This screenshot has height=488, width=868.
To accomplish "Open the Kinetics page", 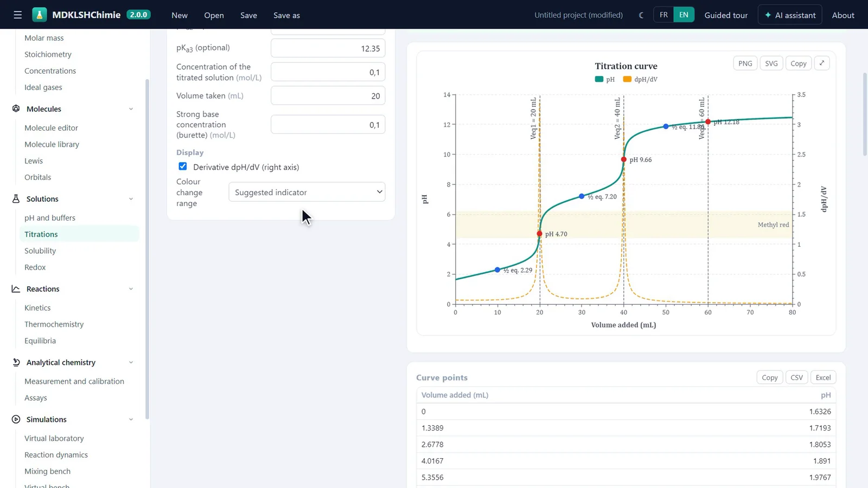I will [x=37, y=308].
